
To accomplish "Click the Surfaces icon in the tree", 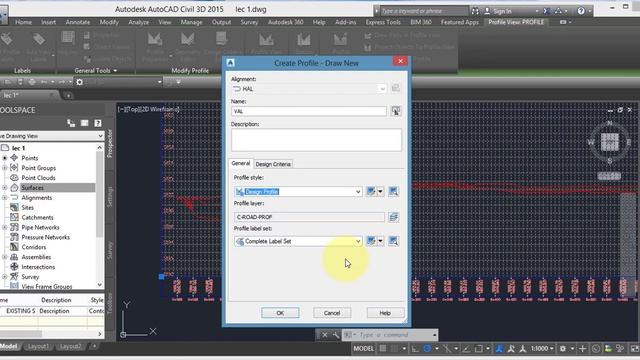I will (14, 187).
